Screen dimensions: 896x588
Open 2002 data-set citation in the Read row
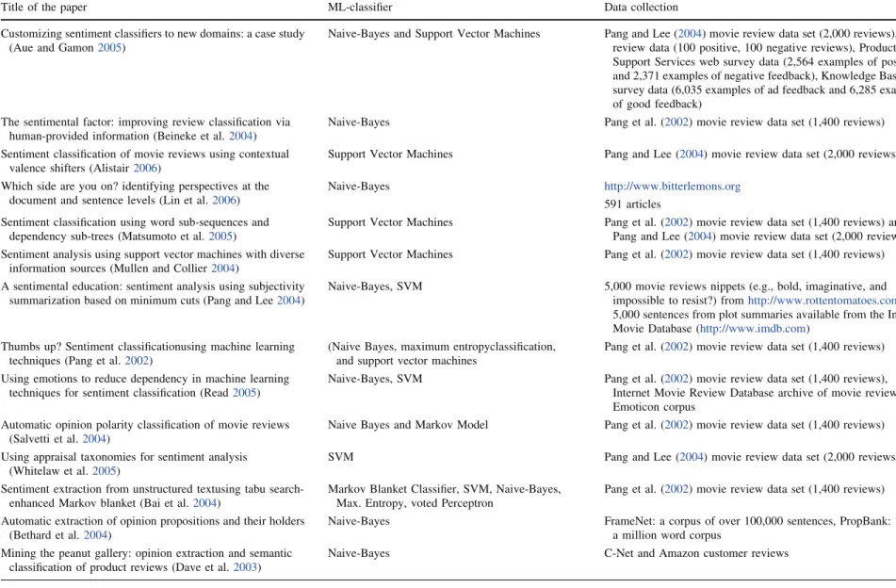(x=676, y=379)
